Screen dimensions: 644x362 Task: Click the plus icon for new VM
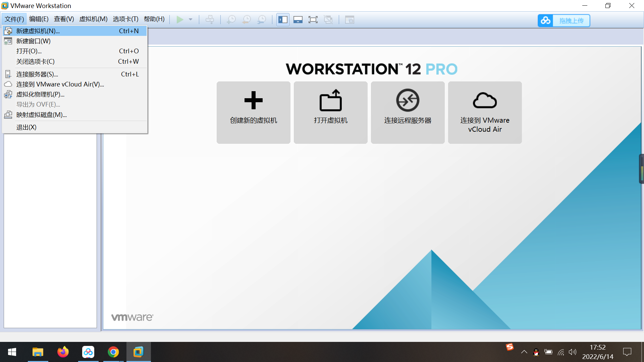(254, 100)
